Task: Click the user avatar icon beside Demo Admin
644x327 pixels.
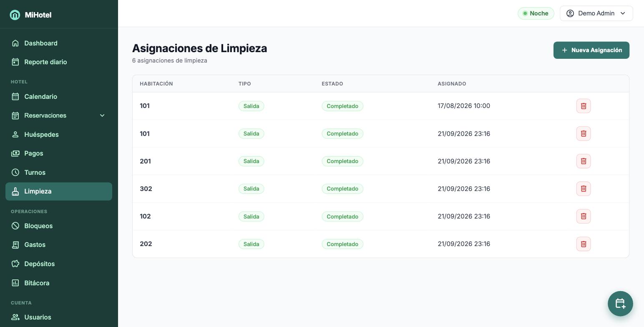Action: coord(570,13)
